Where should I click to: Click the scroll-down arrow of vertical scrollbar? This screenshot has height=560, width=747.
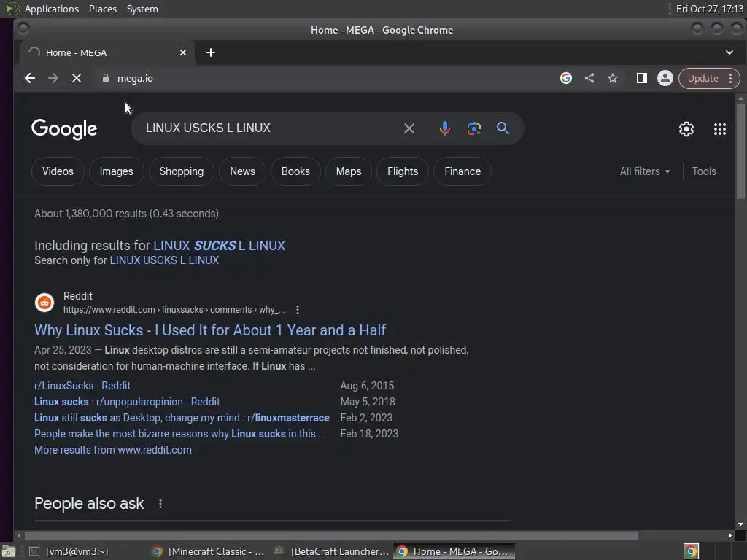pos(740,524)
